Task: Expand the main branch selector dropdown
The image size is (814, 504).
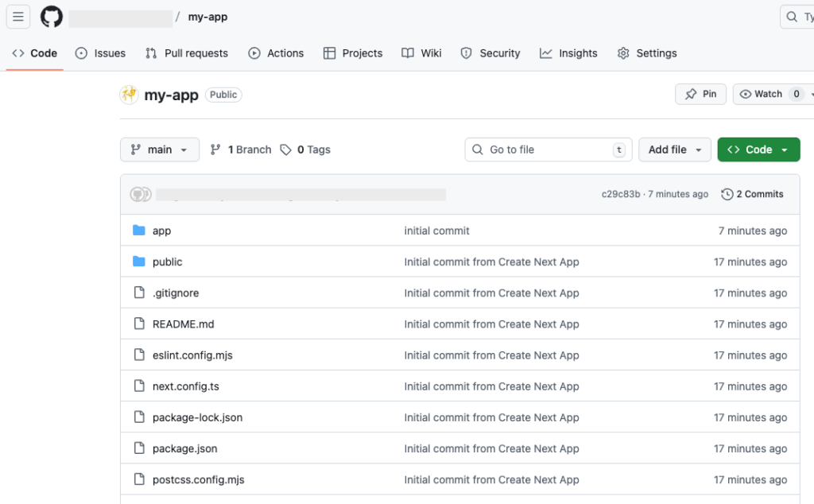Action: 160,149
